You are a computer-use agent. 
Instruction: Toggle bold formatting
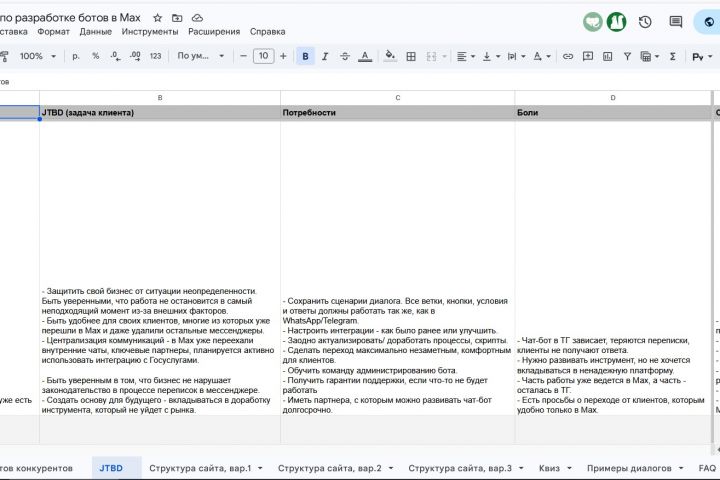coord(305,56)
